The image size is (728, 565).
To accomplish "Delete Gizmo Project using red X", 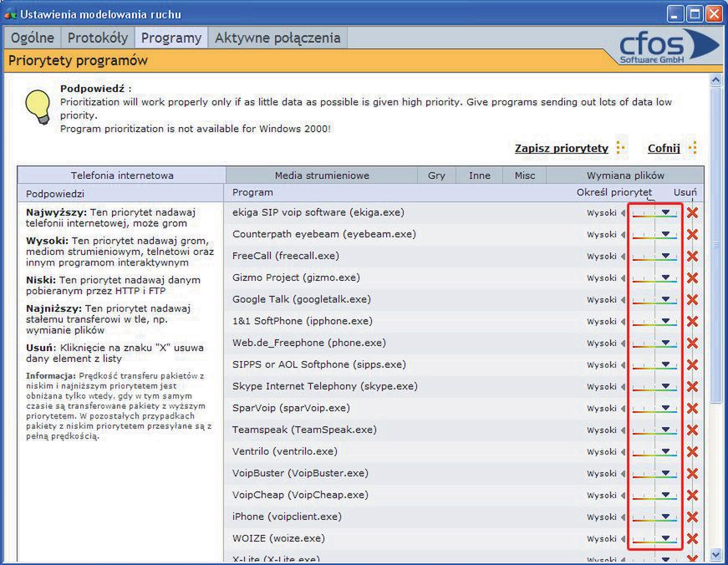I will (692, 278).
